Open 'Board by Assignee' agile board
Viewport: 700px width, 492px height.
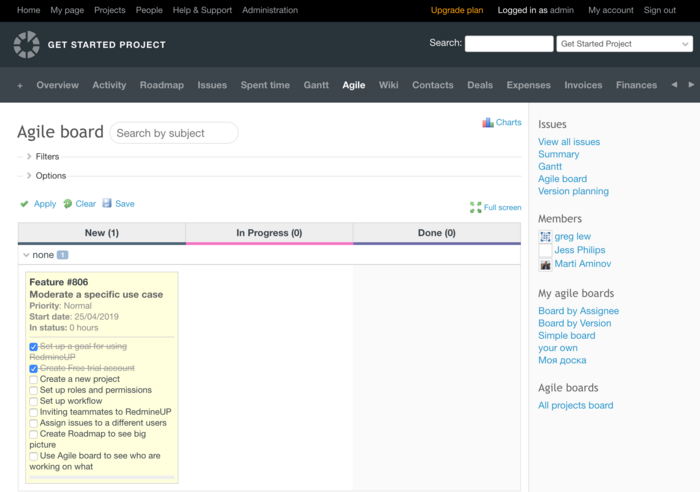click(x=578, y=311)
